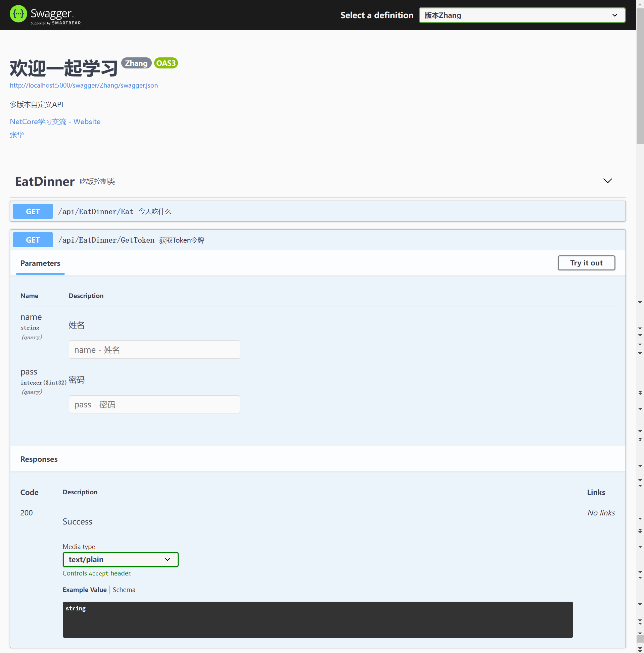Click the 张华 contact link
This screenshot has height=653, width=644.
click(x=17, y=135)
